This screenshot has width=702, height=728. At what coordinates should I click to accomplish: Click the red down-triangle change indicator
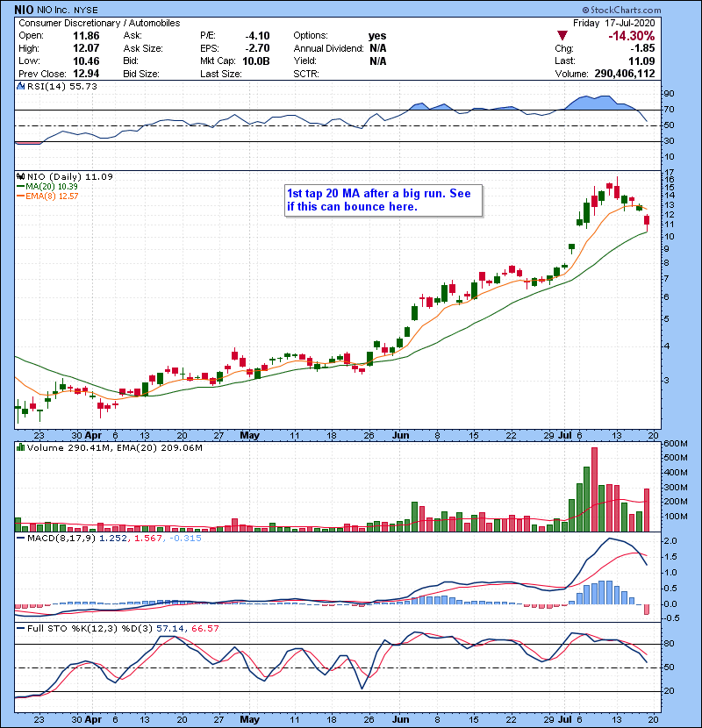562,36
